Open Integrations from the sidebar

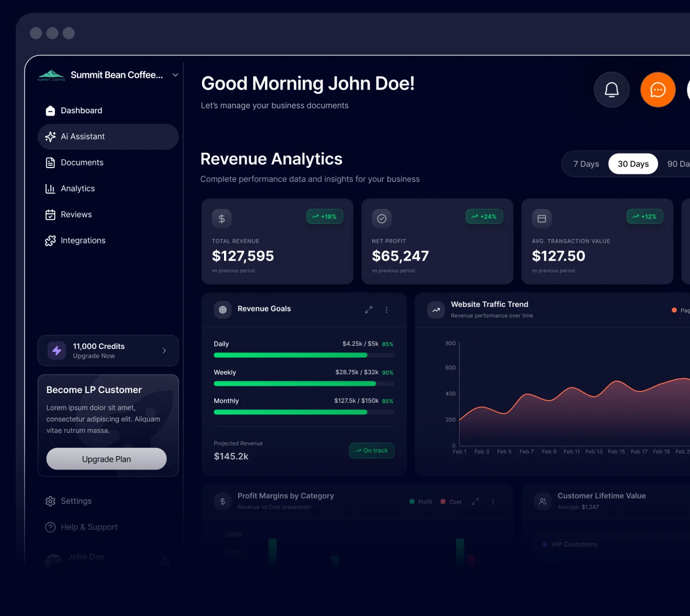pos(108,241)
